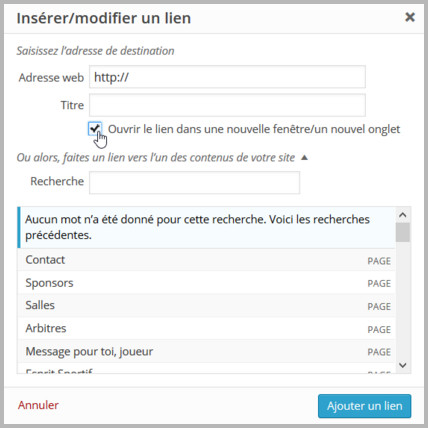
Task: Click the Ajouter un lien button
Action: click(x=364, y=406)
